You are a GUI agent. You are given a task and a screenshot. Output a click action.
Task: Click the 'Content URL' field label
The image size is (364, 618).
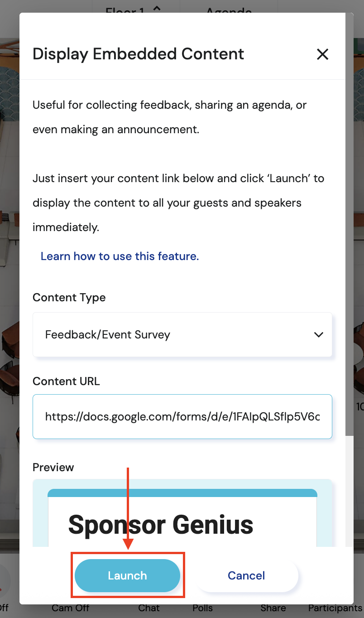tap(66, 381)
